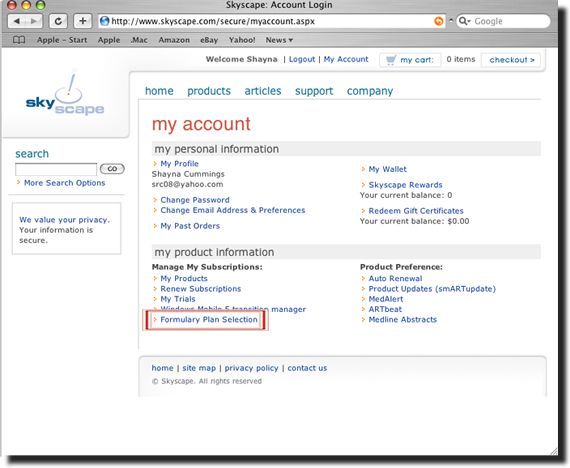The width and height of the screenshot is (570, 468).
Task: Open the News bookmarks dropdown
Action: click(279, 40)
